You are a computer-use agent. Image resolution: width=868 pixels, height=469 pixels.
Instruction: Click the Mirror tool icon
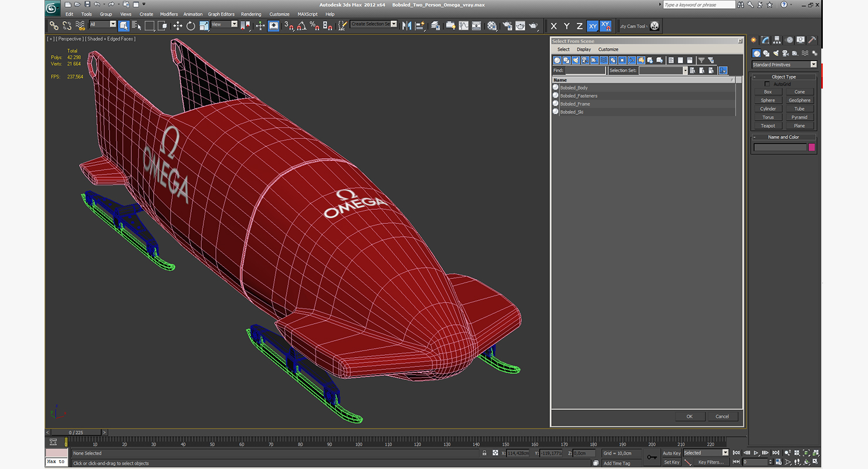tap(406, 26)
